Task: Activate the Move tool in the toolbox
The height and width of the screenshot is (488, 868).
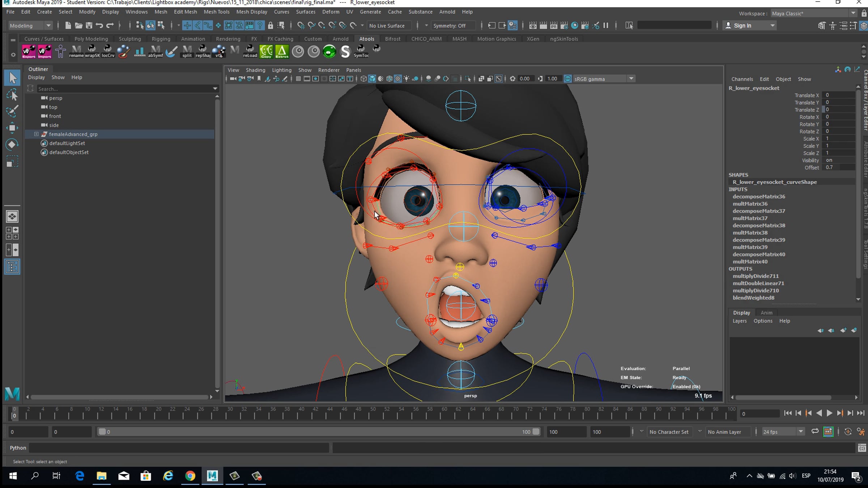Action: (12, 128)
